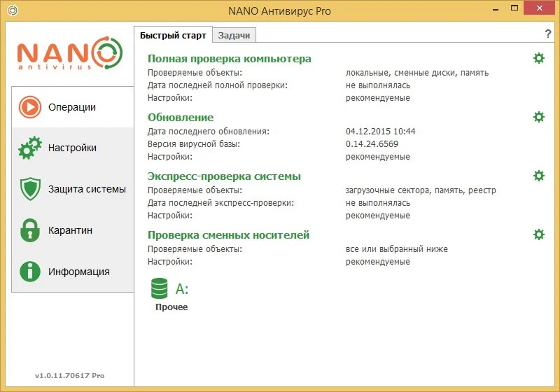Click the orange play Операции icon

click(x=30, y=107)
